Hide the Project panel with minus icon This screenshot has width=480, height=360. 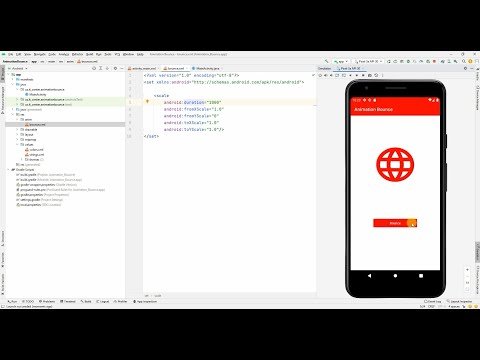point(122,68)
